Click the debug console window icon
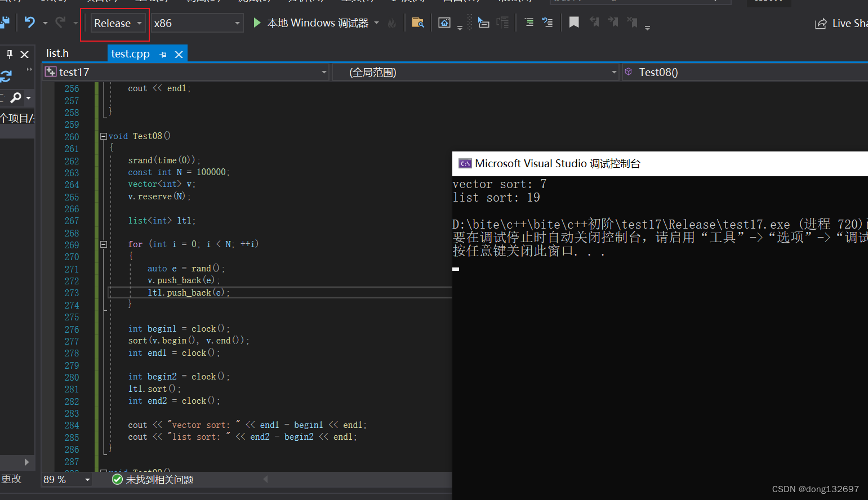The height and width of the screenshot is (500, 868). click(x=465, y=163)
